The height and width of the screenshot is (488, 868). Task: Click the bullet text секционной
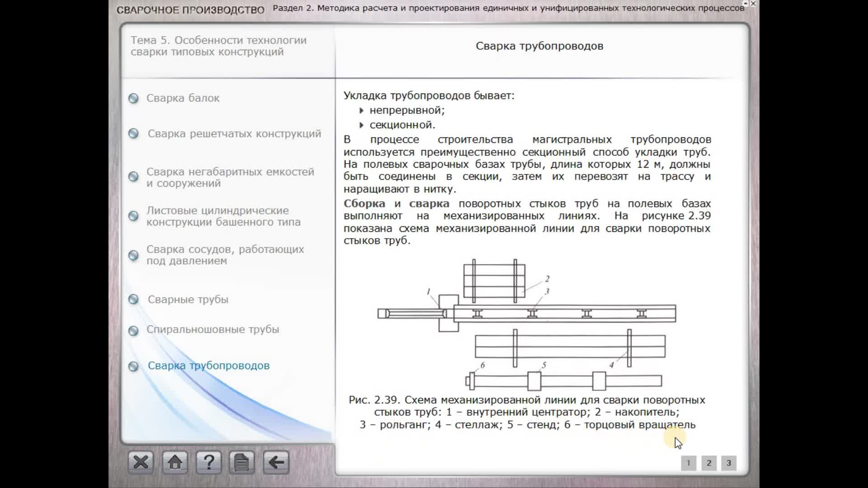click(402, 125)
